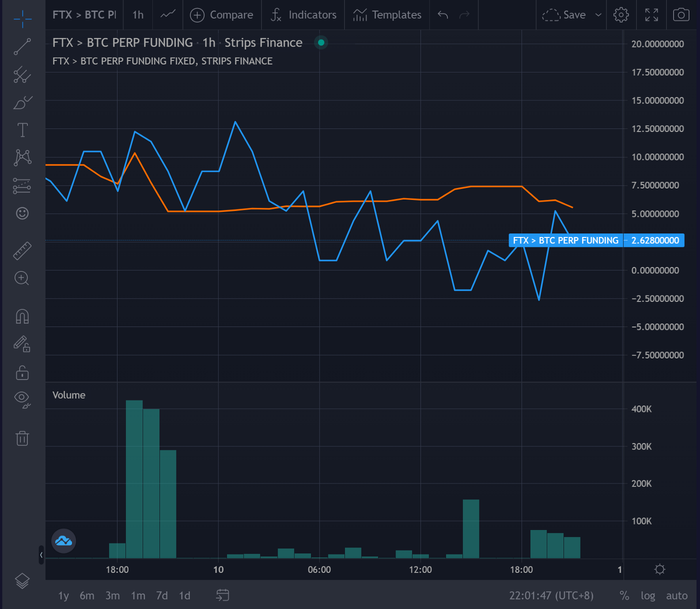Hide all drawings with eye icon

tap(22, 399)
